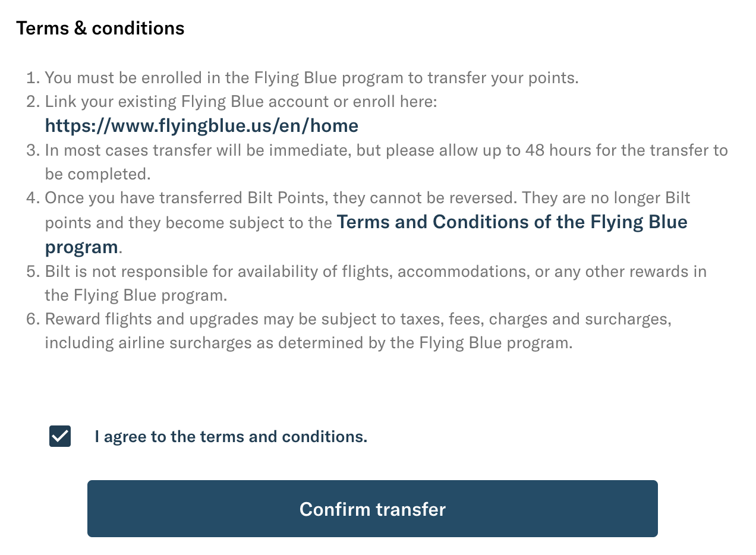The height and width of the screenshot is (555, 756).
Task: Open the flyingblue.us enrollment link
Action: tap(201, 125)
